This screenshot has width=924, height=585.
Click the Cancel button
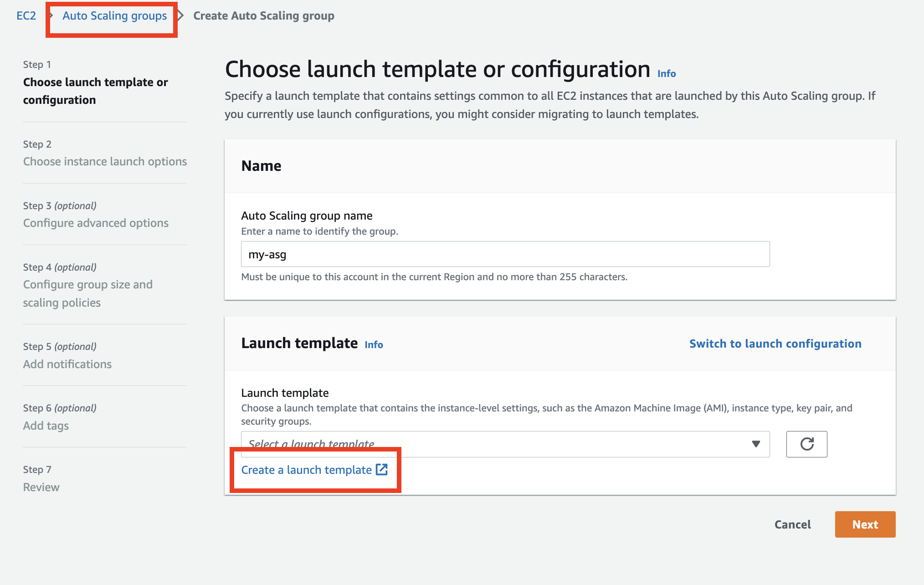coord(793,524)
